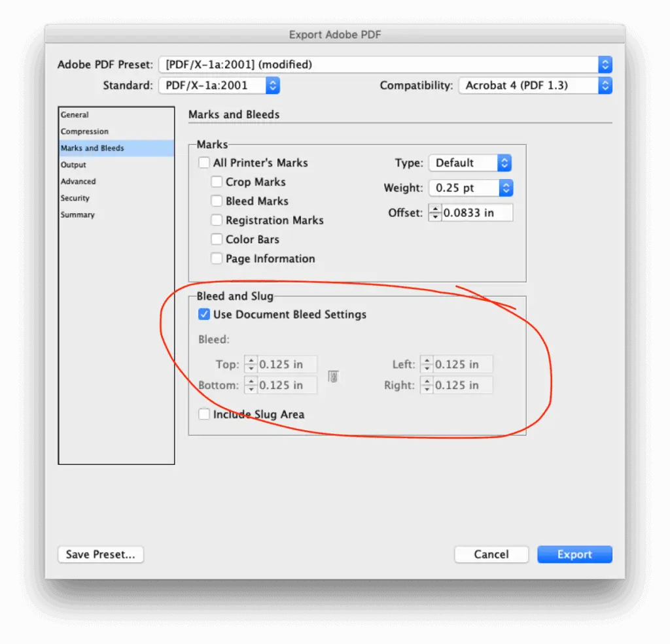Viewport: 670px width, 644px height.
Task: Click the Offset stepper arrows
Action: pos(435,212)
